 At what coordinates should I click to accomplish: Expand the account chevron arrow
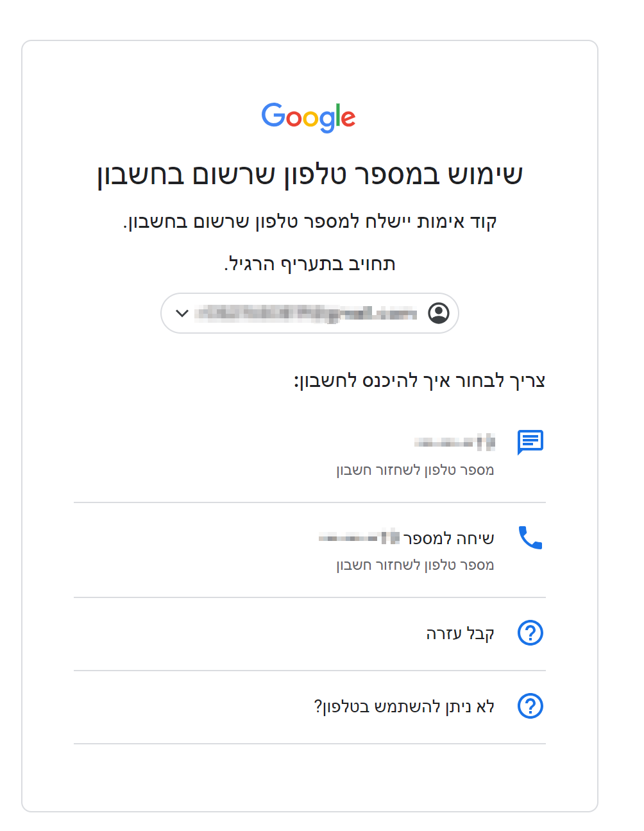click(182, 313)
